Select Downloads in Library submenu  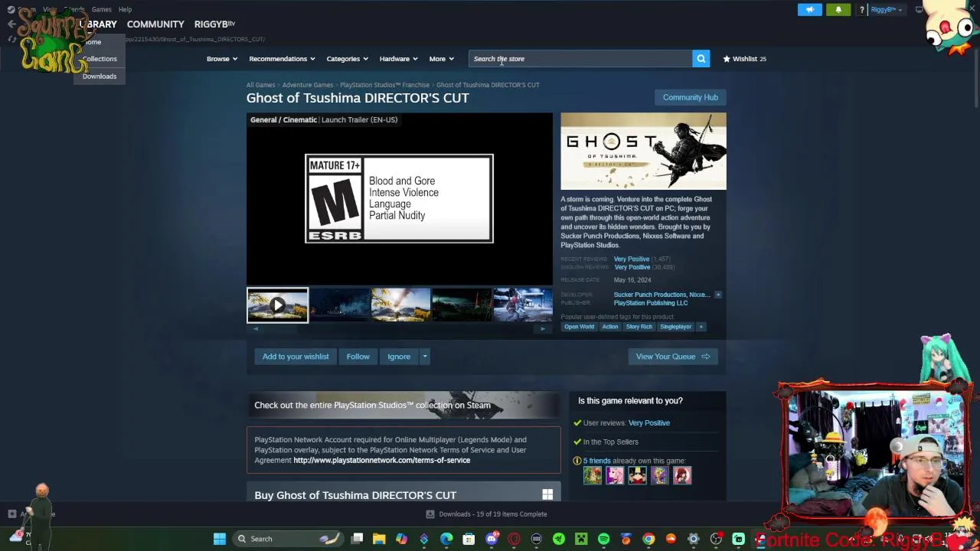tap(100, 77)
